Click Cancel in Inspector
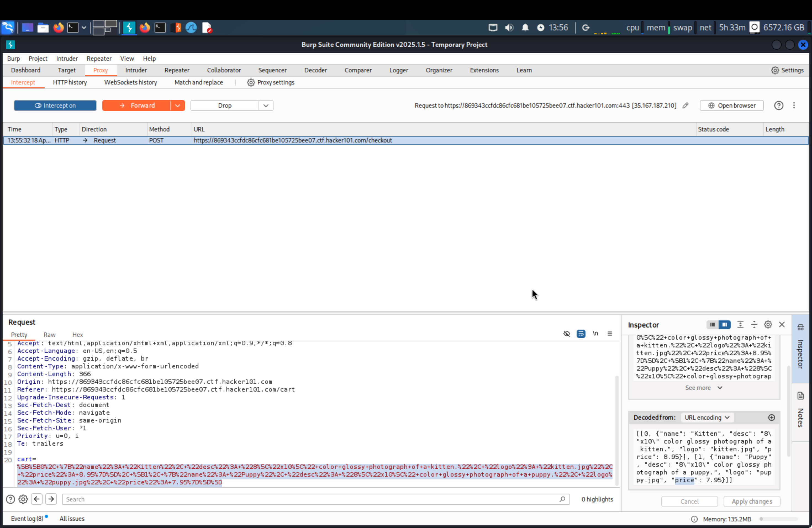 click(689, 501)
